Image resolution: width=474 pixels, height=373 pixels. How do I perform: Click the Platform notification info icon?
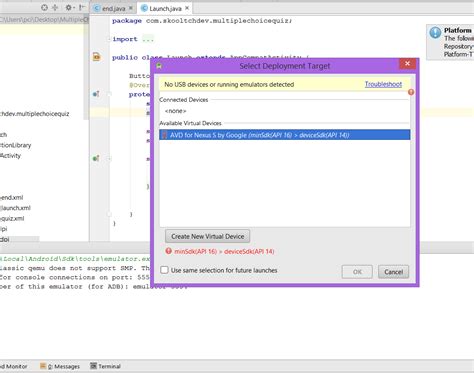(x=435, y=33)
